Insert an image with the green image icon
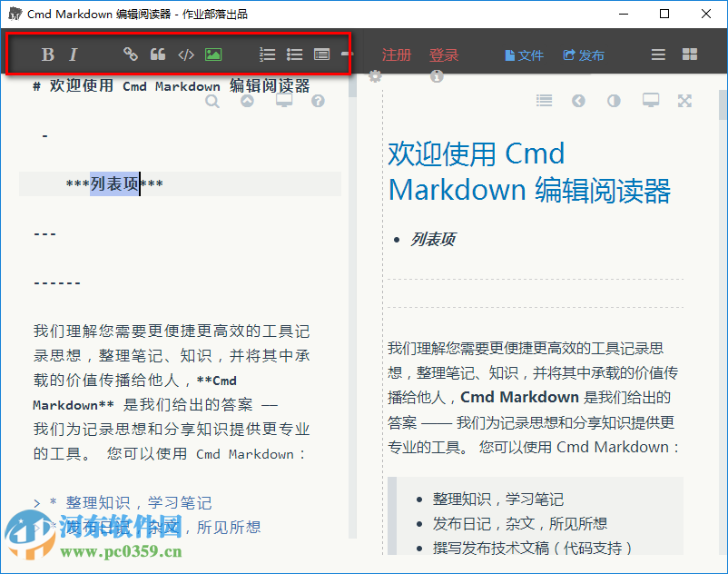Screen dimensions: 728x574 [212, 54]
